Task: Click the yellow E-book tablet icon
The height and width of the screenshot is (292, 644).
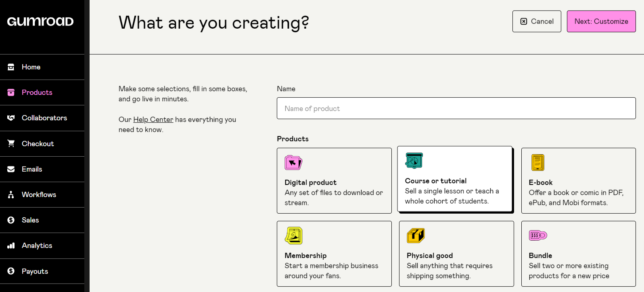Action: (538, 163)
